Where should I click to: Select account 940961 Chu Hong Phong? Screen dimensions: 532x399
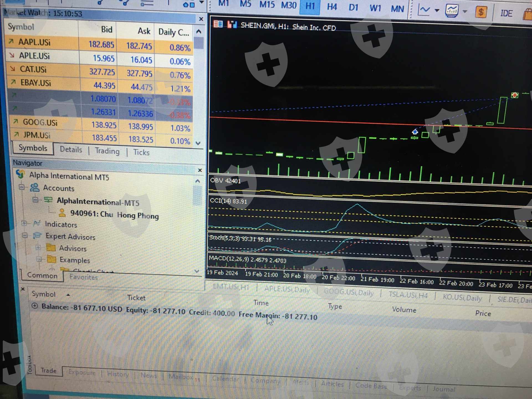(x=114, y=215)
